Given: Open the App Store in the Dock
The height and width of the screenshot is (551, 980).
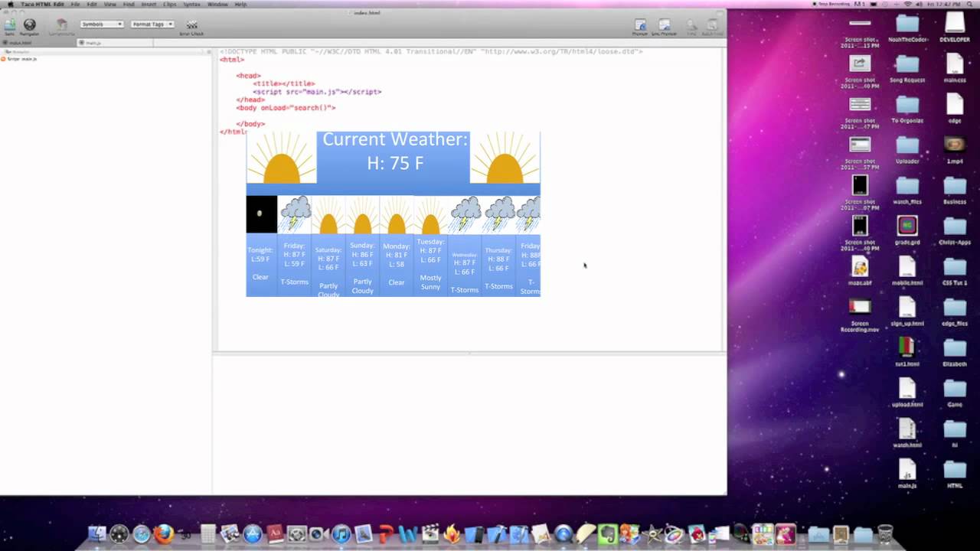Looking at the screenshot, I should pos(253,534).
